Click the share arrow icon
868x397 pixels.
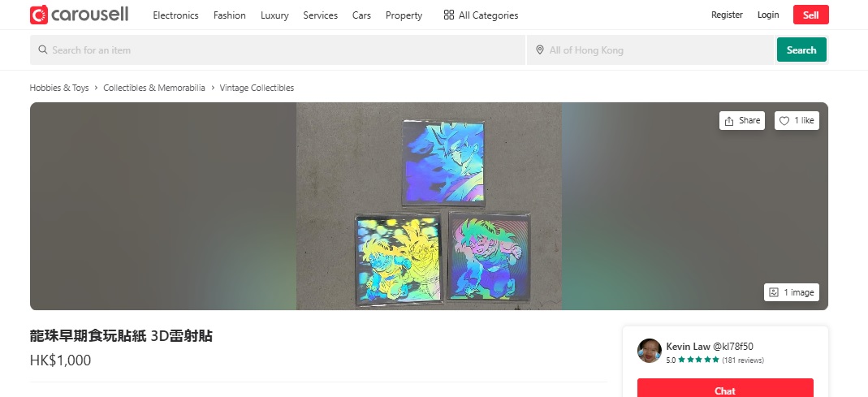(x=729, y=121)
